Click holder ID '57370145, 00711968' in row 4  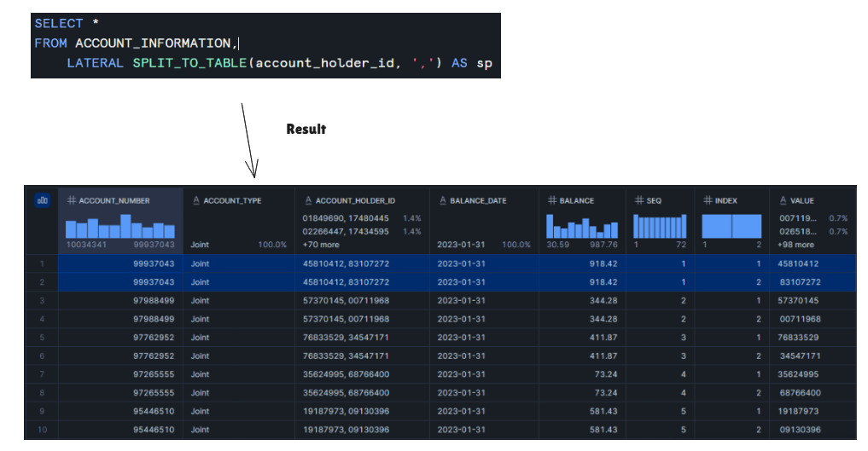point(346,319)
